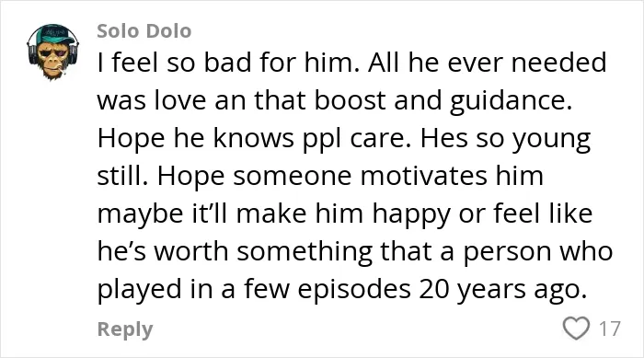The height and width of the screenshot is (358, 644).
Task: View the 17 likes count
Action: click(x=609, y=329)
